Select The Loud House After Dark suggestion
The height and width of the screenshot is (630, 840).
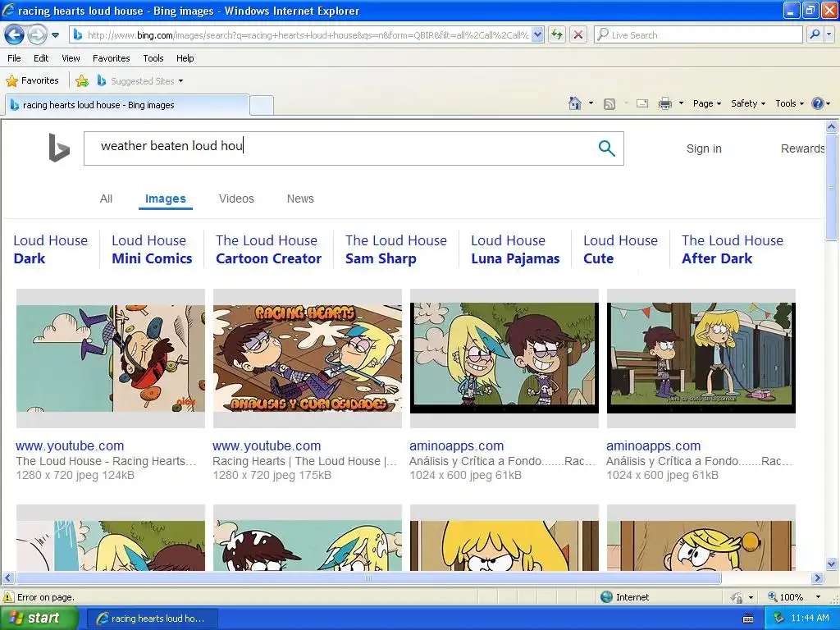733,249
